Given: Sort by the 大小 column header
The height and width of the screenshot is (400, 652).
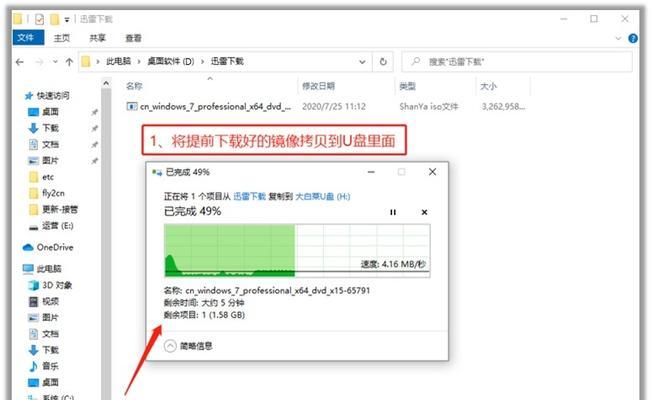Looking at the screenshot, I should point(488,86).
